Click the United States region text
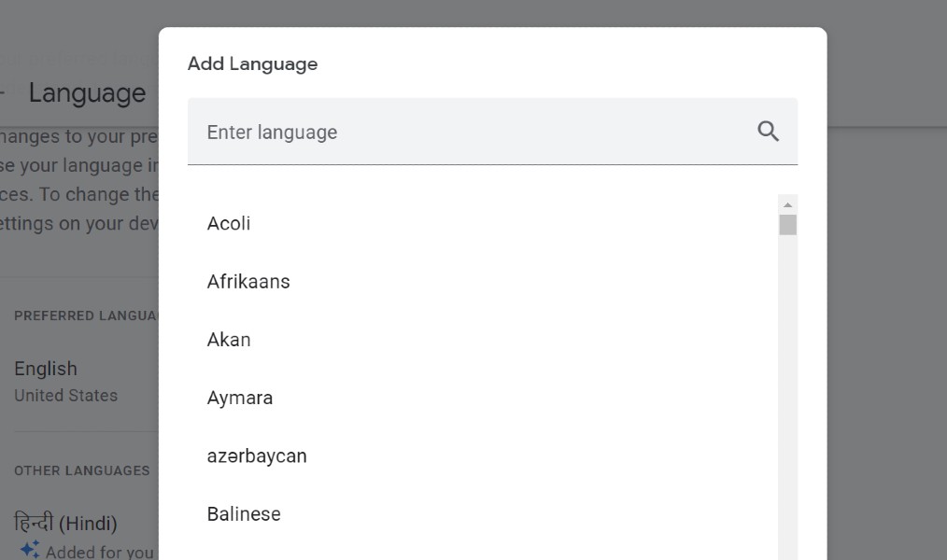Screen dimensions: 947x560 [66, 396]
